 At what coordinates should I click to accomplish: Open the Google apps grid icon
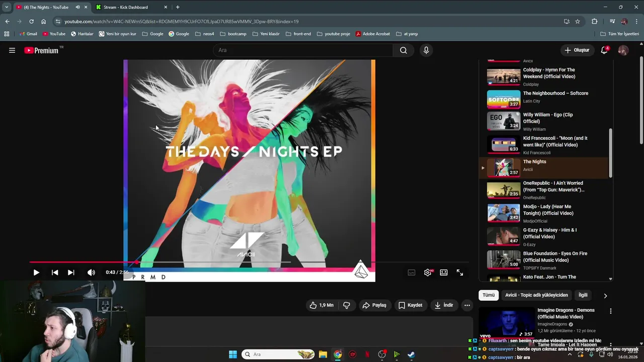(x=7, y=34)
